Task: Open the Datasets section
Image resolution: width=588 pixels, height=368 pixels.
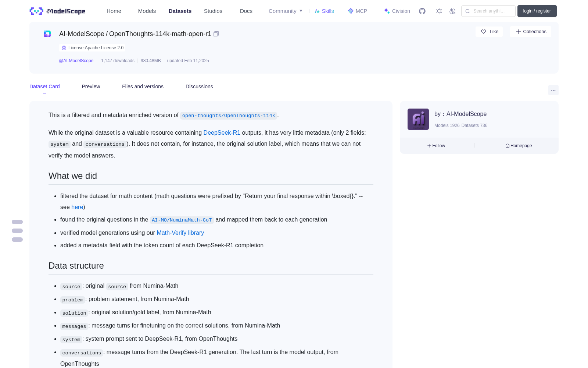Action: (180, 11)
